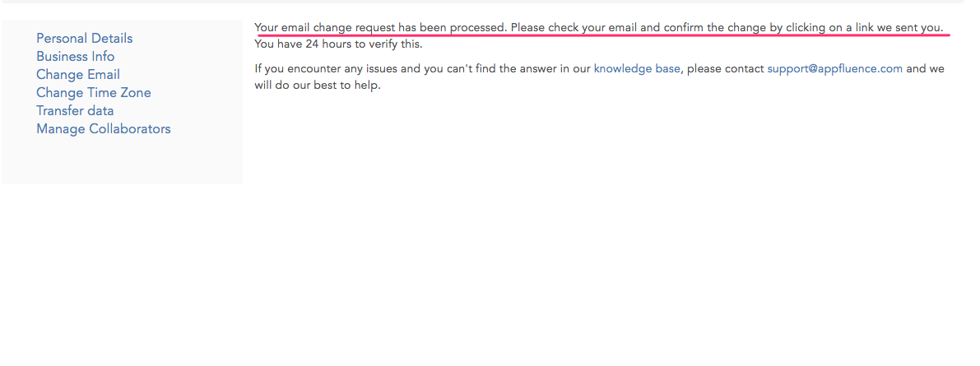The height and width of the screenshot is (366, 980).
Task: Select Change Email in sidebar
Action: click(x=77, y=75)
